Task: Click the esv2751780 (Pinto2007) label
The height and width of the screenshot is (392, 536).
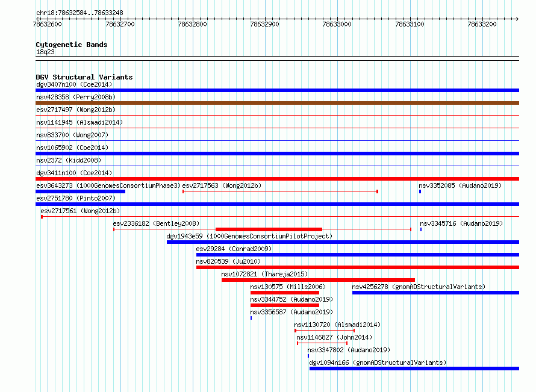Action: click(76, 198)
